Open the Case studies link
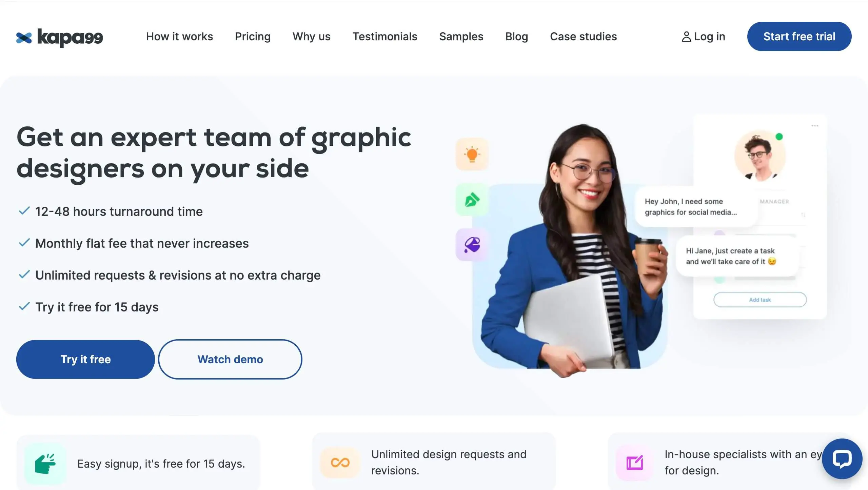Image resolution: width=868 pixels, height=490 pixels. point(583,37)
